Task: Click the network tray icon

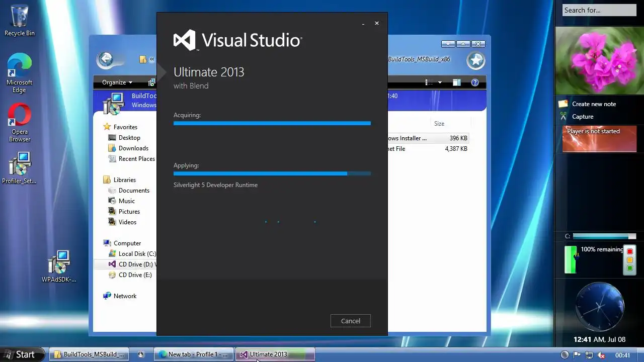Action: [589, 355]
